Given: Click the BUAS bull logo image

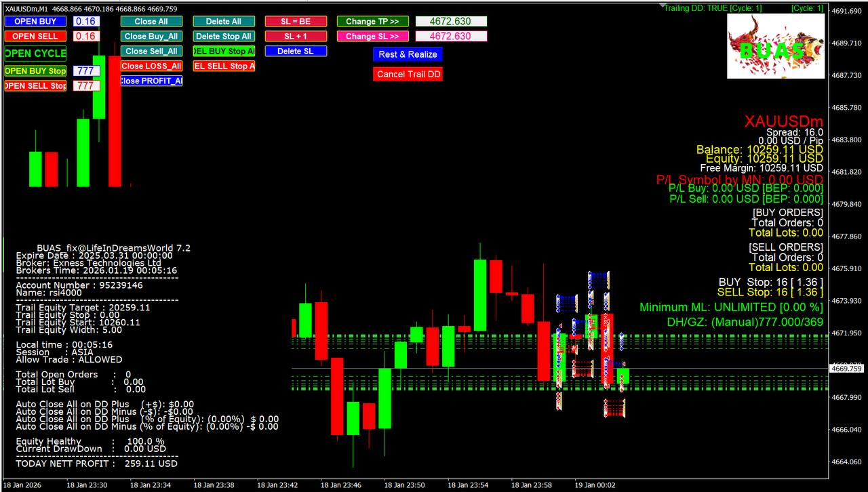Looking at the screenshot, I should 776,46.
